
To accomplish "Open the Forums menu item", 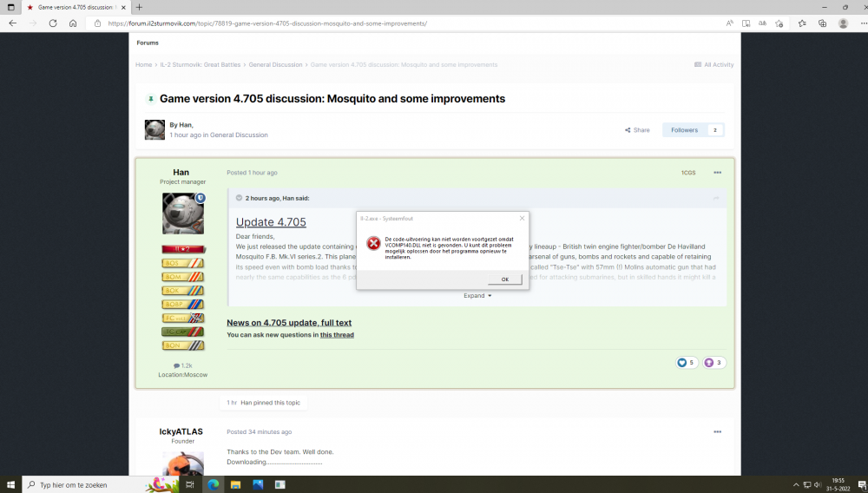I will pyautogui.click(x=148, y=43).
